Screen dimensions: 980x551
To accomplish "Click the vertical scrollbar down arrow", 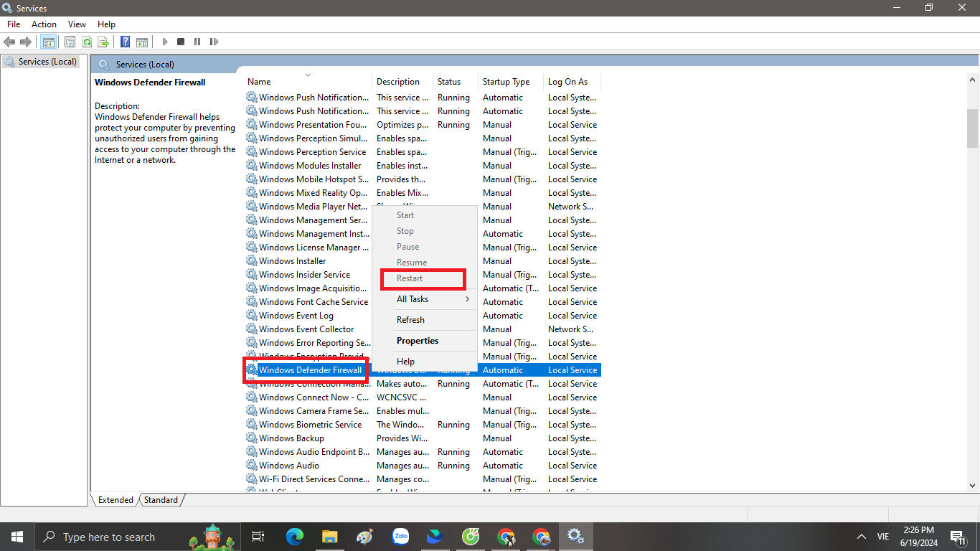I will [972, 486].
